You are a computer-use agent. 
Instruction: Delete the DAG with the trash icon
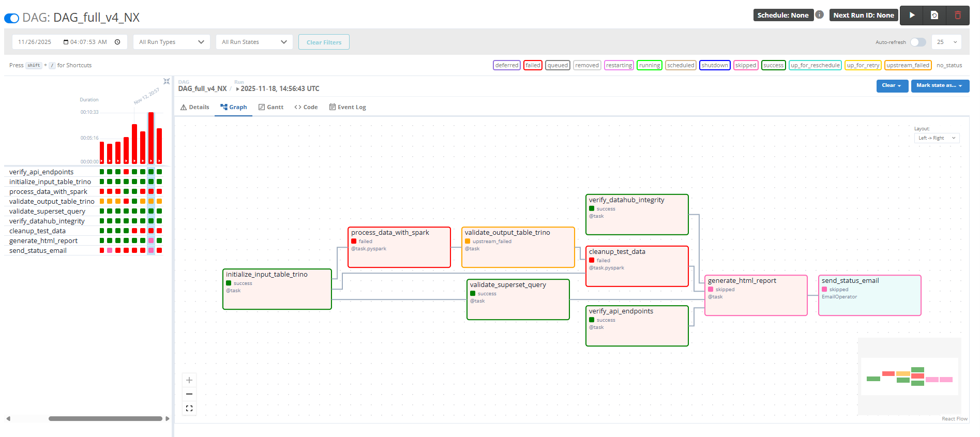point(958,16)
